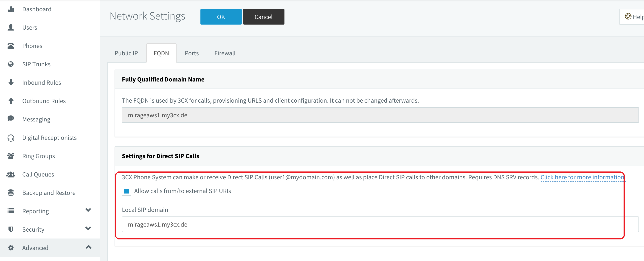Click the Reporting list icon

click(11, 211)
